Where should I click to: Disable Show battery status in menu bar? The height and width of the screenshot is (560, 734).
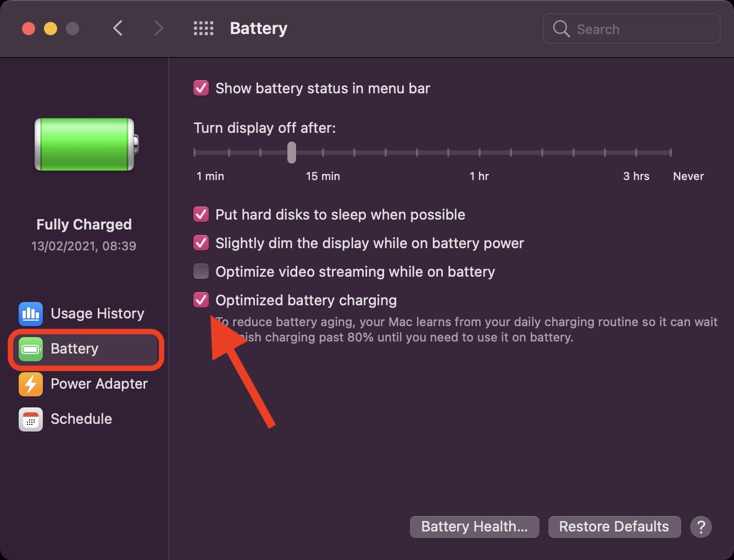[201, 88]
